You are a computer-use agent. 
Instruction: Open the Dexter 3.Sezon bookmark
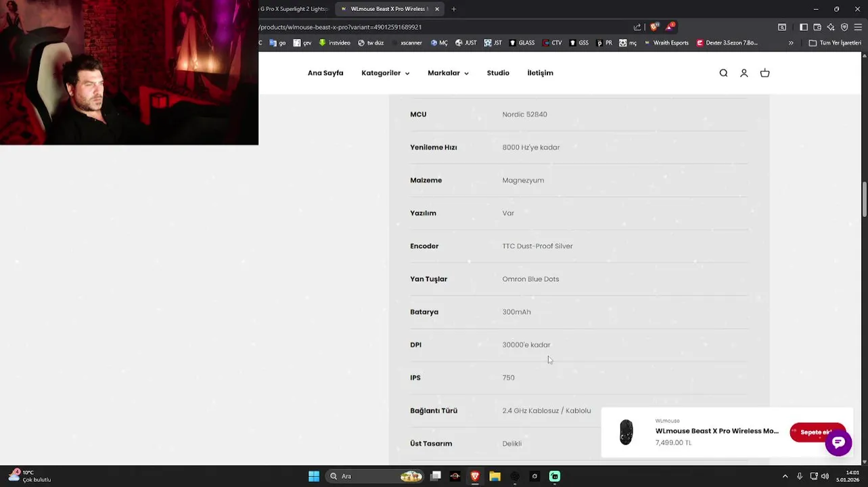[727, 43]
